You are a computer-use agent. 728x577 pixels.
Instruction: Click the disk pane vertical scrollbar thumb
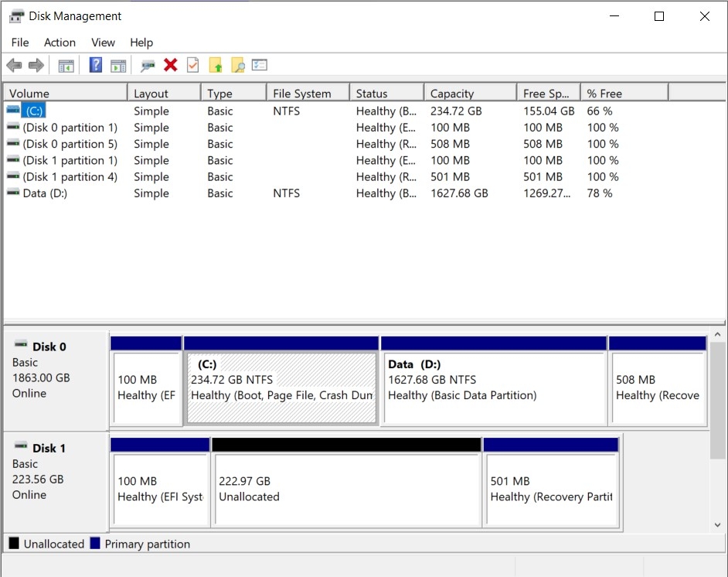(x=717, y=401)
